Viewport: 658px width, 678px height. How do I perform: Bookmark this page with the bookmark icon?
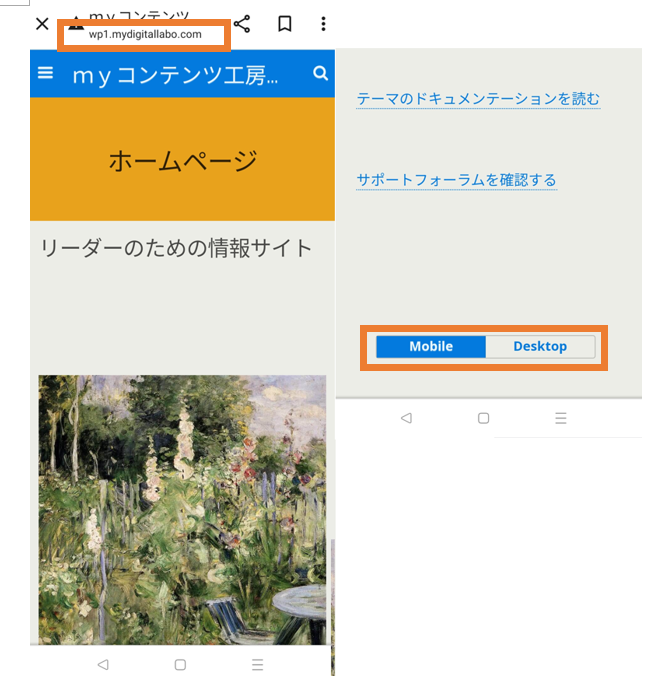tap(284, 24)
